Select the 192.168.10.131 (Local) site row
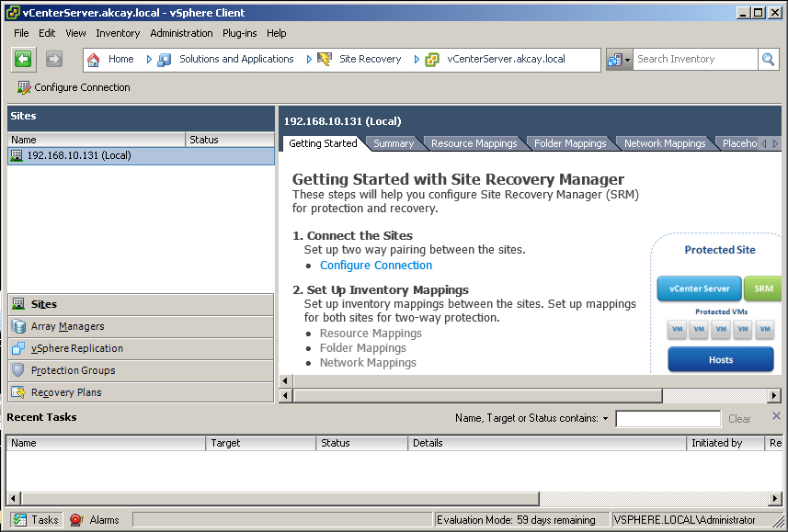788x532 pixels. 142,155
